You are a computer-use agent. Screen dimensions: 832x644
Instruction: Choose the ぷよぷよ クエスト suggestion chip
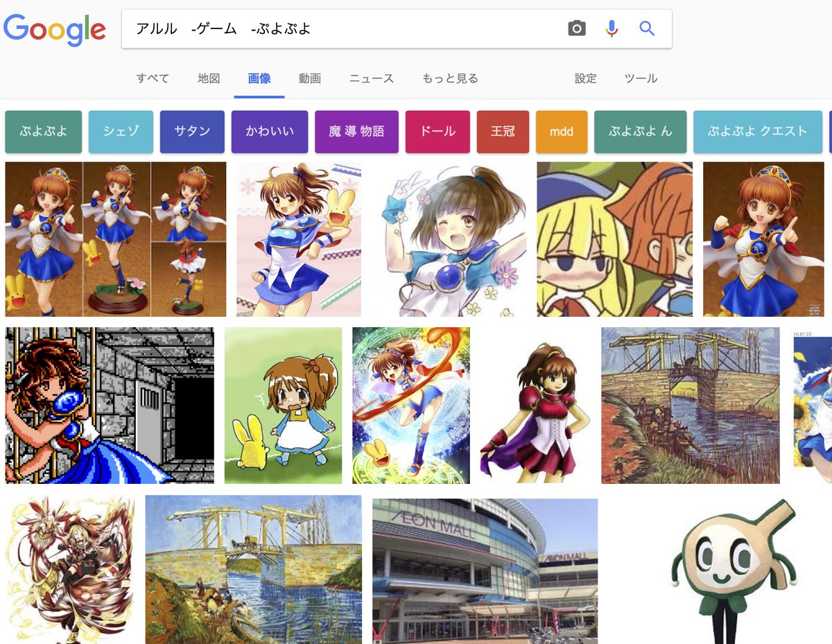(x=758, y=132)
